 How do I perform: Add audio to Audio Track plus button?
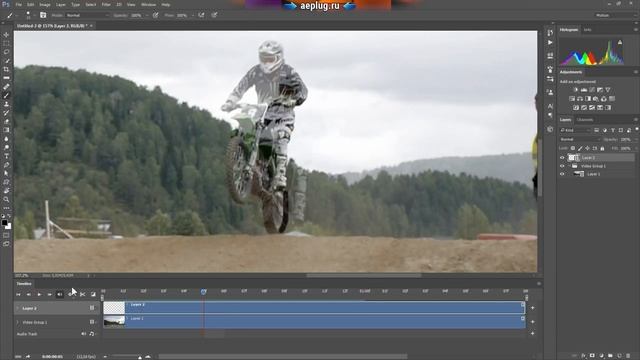[x=533, y=334]
